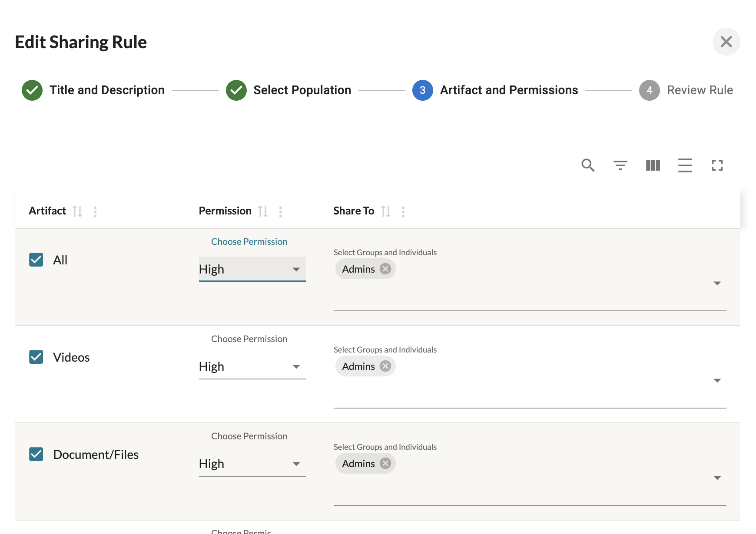
Task: Open Permission column options menu
Action: tap(281, 211)
